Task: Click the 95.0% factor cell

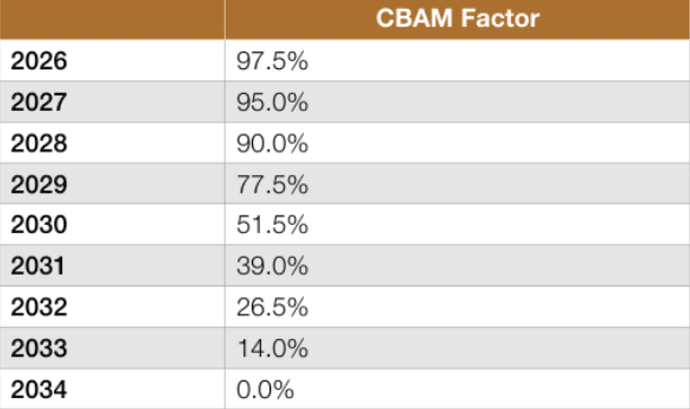Action: 272,102
